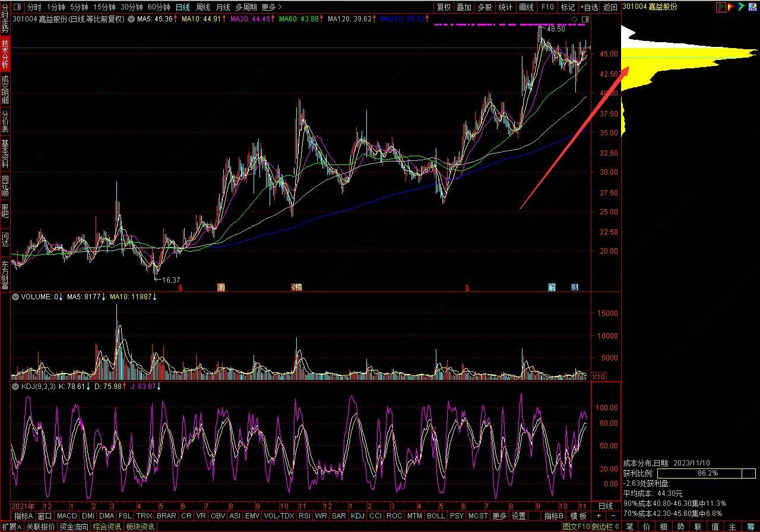The image size is (760, 532).
Task: Select the 日线 daily period tab
Action: click(183, 7)
